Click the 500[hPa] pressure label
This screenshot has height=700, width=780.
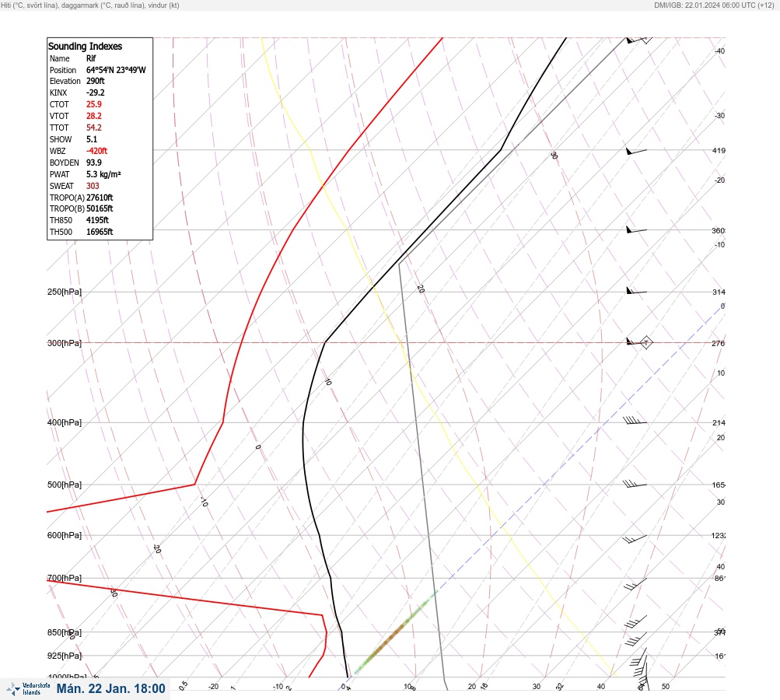(65, 485)
